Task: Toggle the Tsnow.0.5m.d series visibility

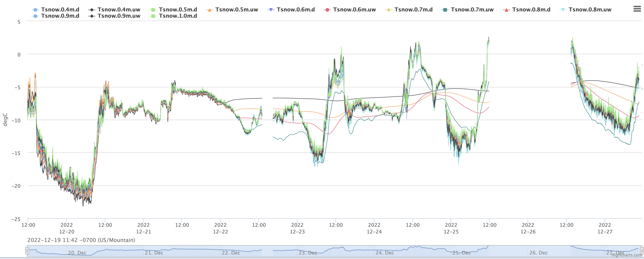Action: 178,9
